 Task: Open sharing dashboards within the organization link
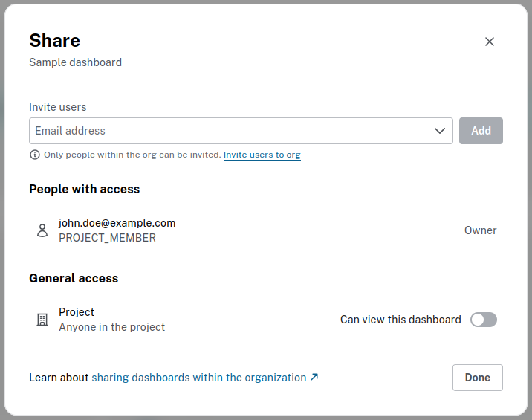(198, 378)
